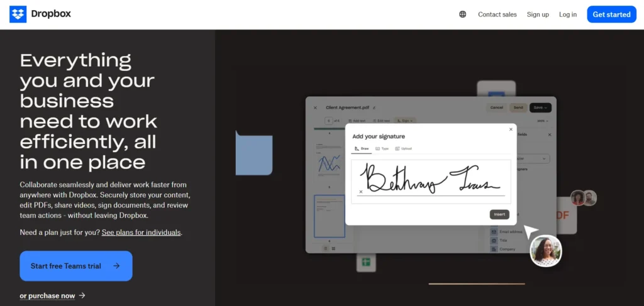Close the Client Agreement.pdf editor
644x306 pixels.
coord(315,108)
